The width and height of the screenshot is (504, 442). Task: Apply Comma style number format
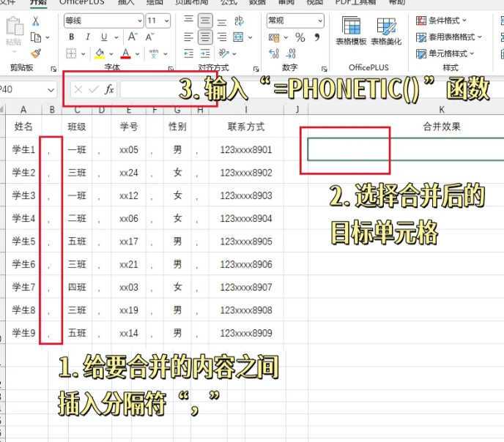[317, 37]
